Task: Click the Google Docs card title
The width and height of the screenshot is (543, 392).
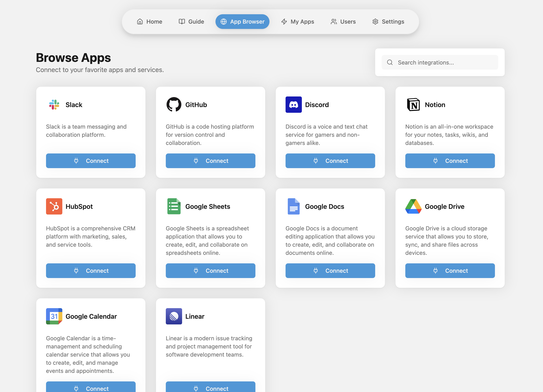Action: [x=324, y=207]
